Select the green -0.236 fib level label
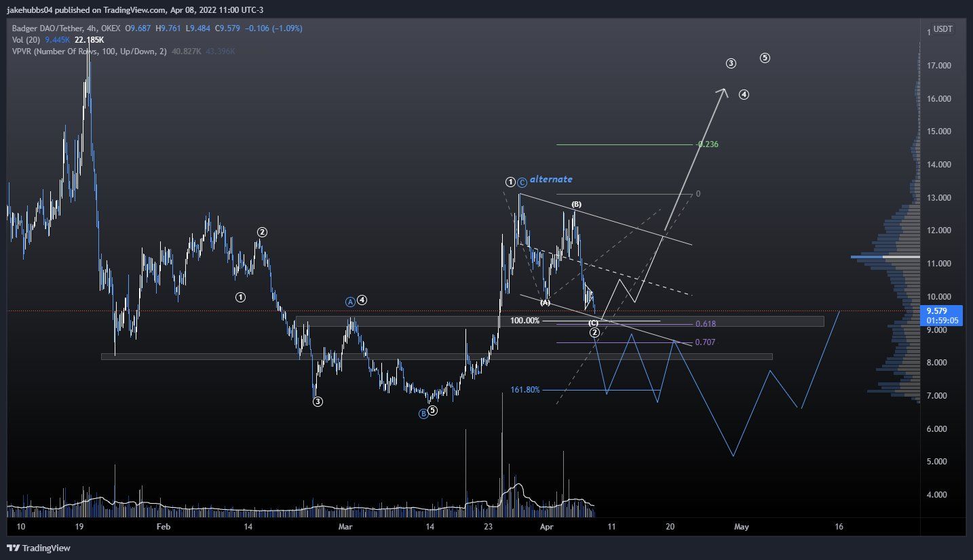This screenshot has height=560, width=973. pyautogui.click(x=707, y=144)
